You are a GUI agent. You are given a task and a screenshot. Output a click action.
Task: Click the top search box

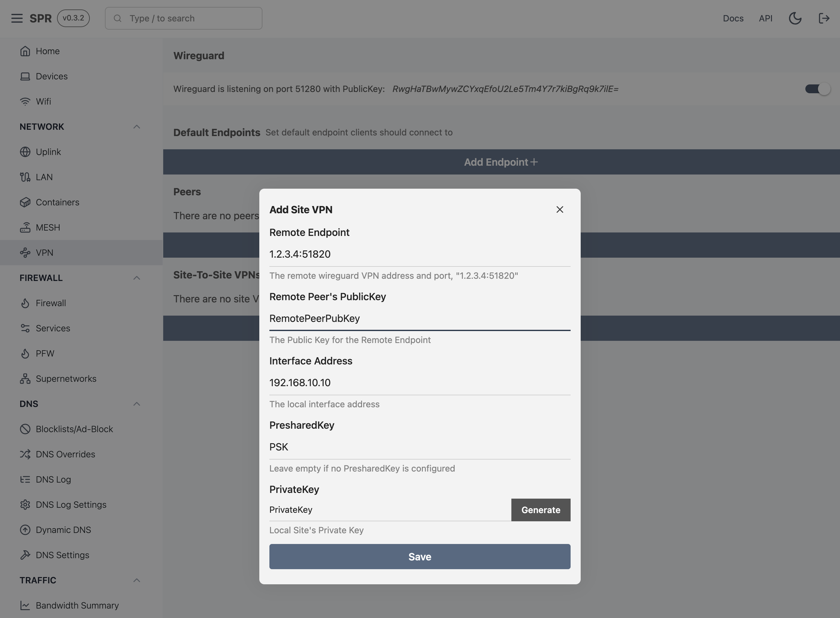click(183, 18)
